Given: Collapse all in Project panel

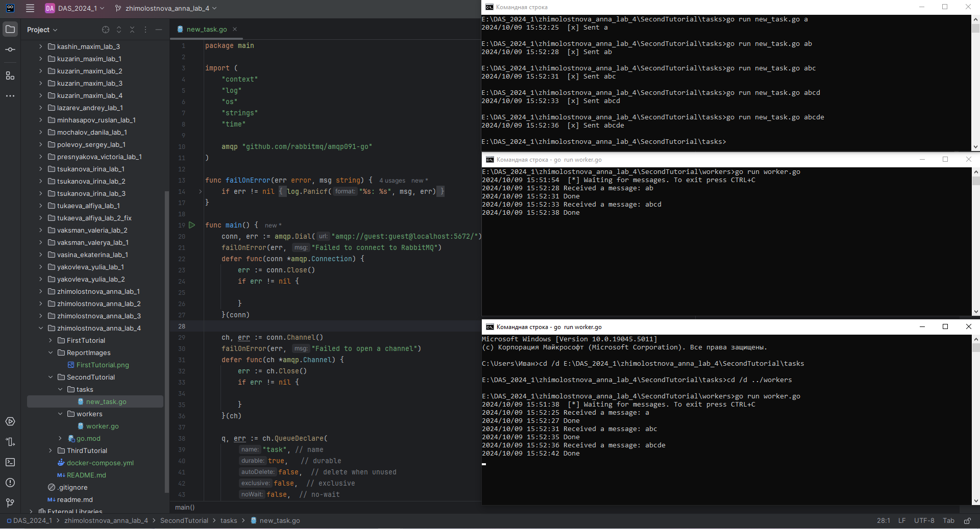Looking at the screenshot, I should 132,30.
